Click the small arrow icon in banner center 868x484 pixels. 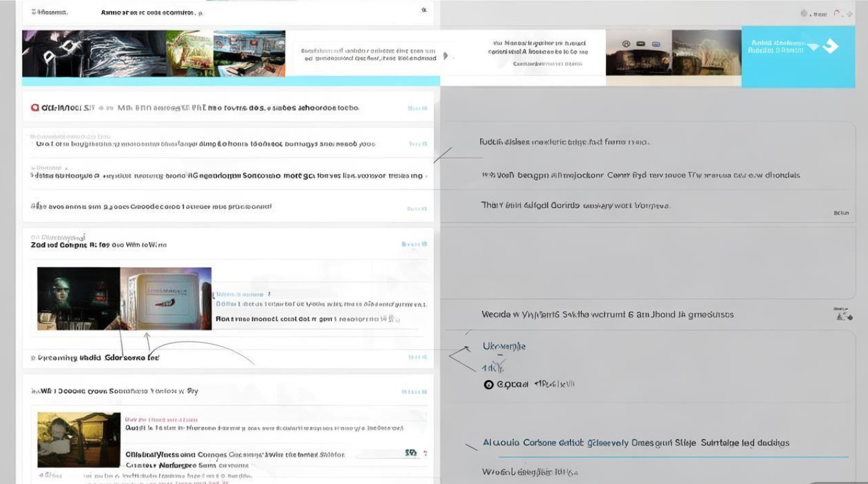click(x=445, y=56)
